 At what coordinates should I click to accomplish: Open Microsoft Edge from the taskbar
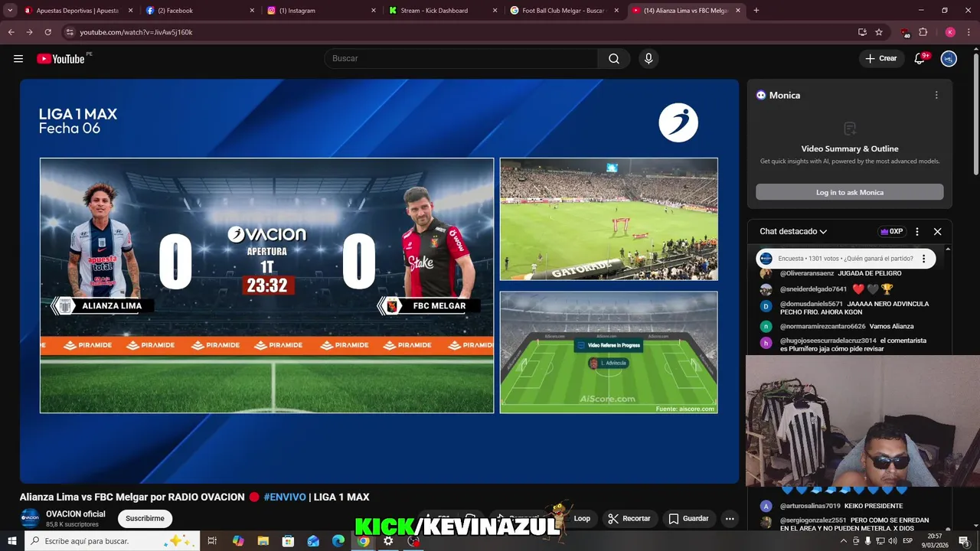[x=338, y=541]
